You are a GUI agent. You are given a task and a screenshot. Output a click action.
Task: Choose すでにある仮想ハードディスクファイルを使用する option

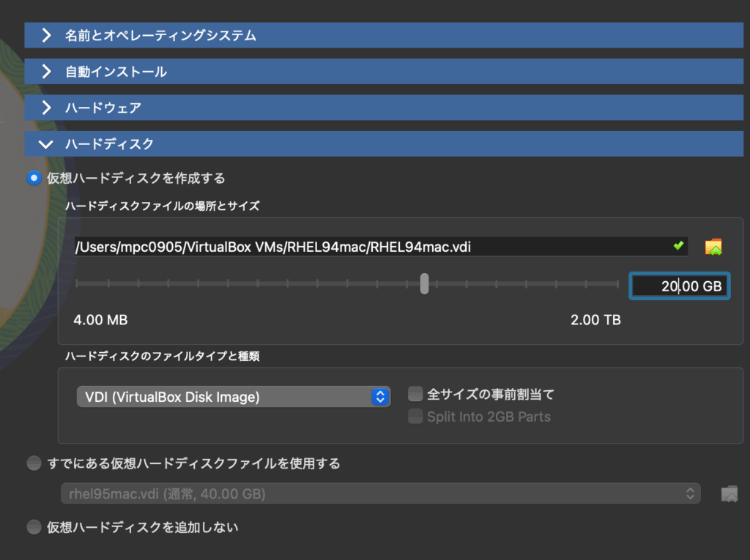34,463
